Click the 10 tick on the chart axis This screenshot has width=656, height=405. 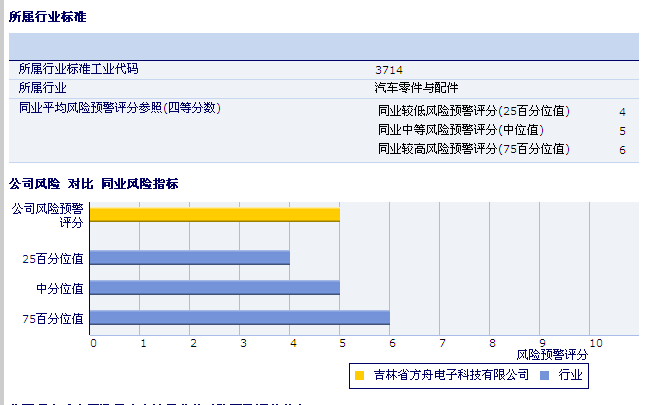[595, 343]
